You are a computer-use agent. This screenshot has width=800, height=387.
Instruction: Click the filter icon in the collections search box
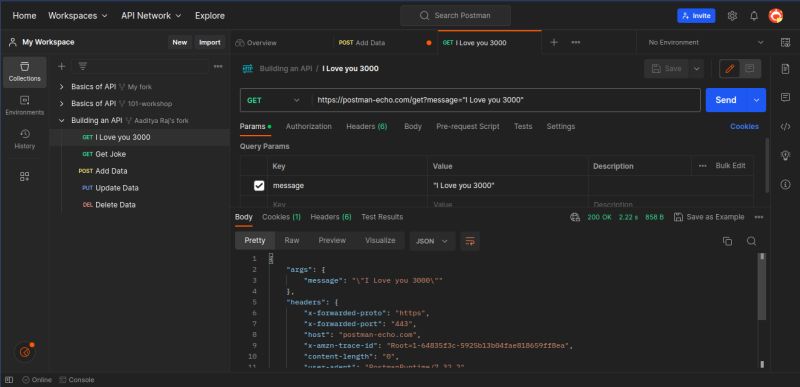(83, 66)
